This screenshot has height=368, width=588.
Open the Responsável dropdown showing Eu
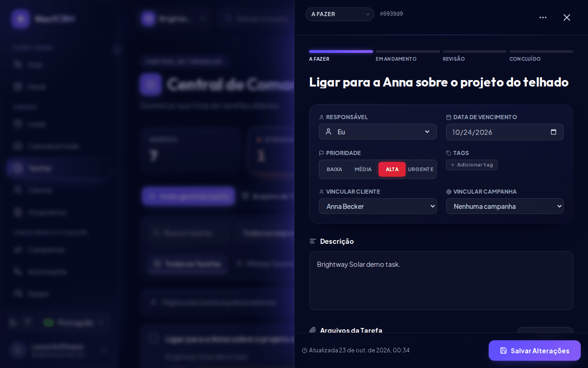(x=378, y=132)
